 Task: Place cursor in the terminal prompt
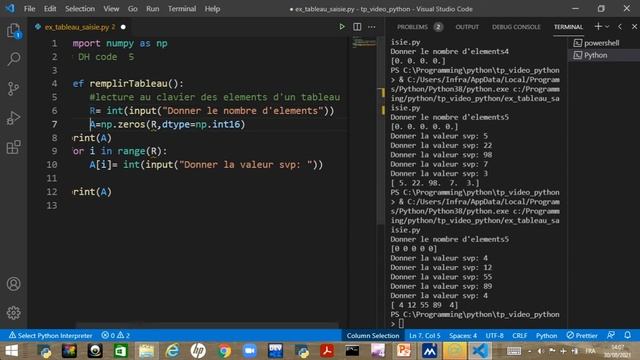[x=401, y=324]
